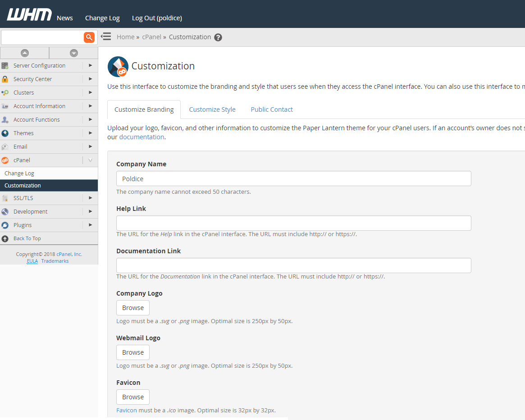
Task: Open the Trademarks link
Action: click(55, 261)
